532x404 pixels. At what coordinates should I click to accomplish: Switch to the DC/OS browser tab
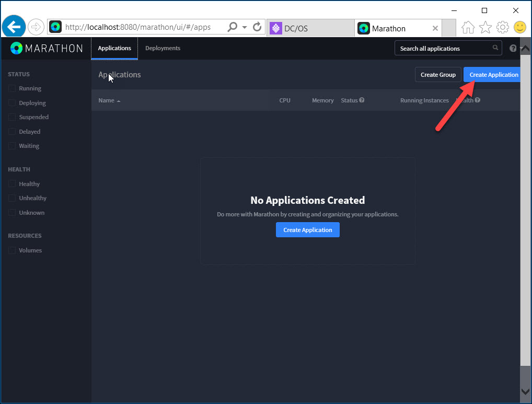tap(310, 28)
